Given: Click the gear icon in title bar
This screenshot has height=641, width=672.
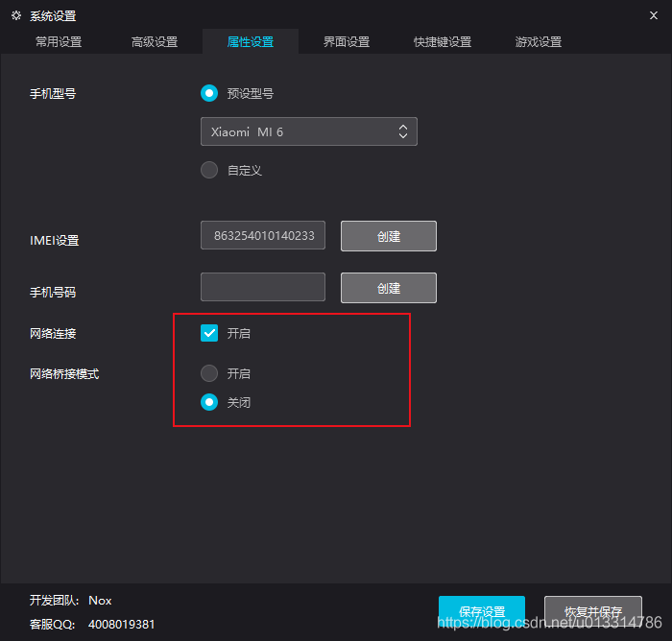Looking at the screenshot, I should 16,15.
